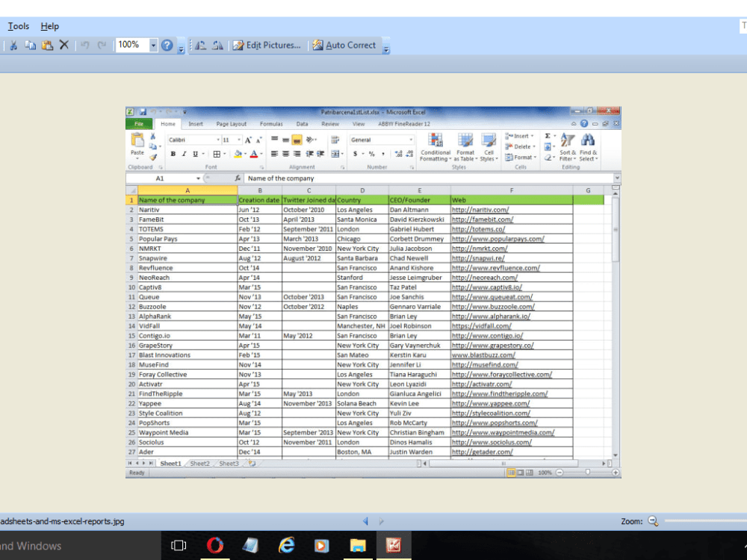Toggle Bold in the pictured Excel ribbon

(x=173, y=154)
